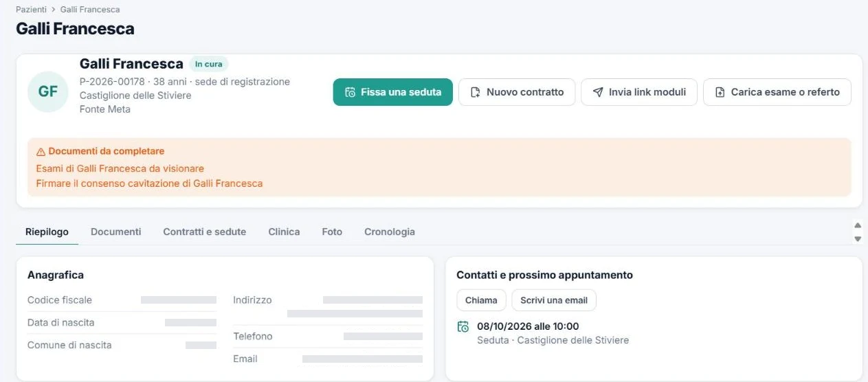Click the Telefono label

pyautogui.click(x=253, y=336)
